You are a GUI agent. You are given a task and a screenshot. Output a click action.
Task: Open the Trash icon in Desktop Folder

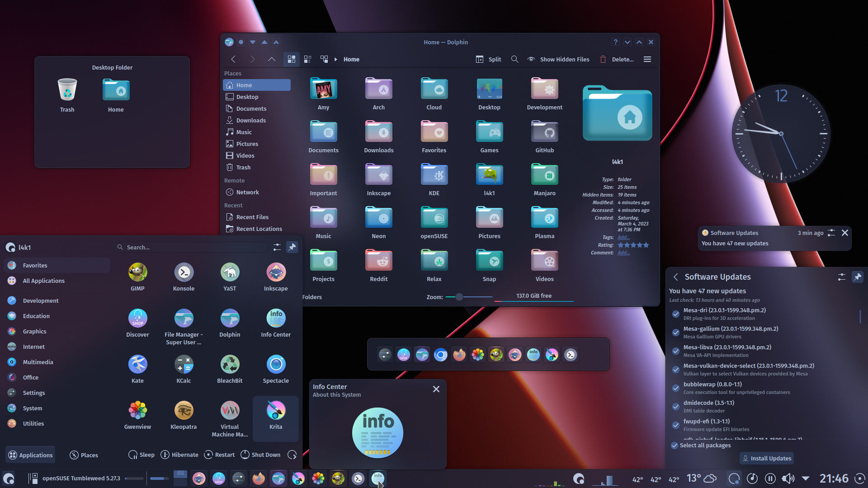pos(67,95)
